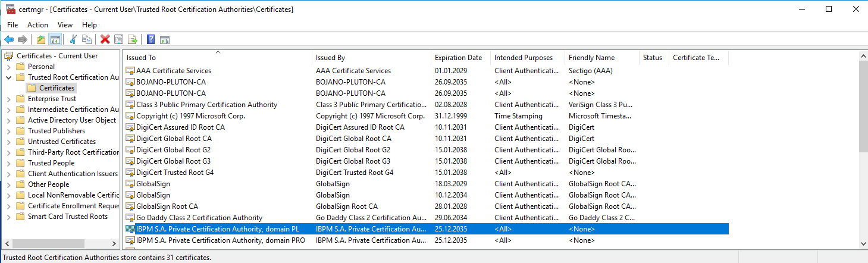This screenshot has width=868, height=263.
Task: Click certificate icon of Copyright (c) 1997 Microsoft row
Action: point(130,116)
